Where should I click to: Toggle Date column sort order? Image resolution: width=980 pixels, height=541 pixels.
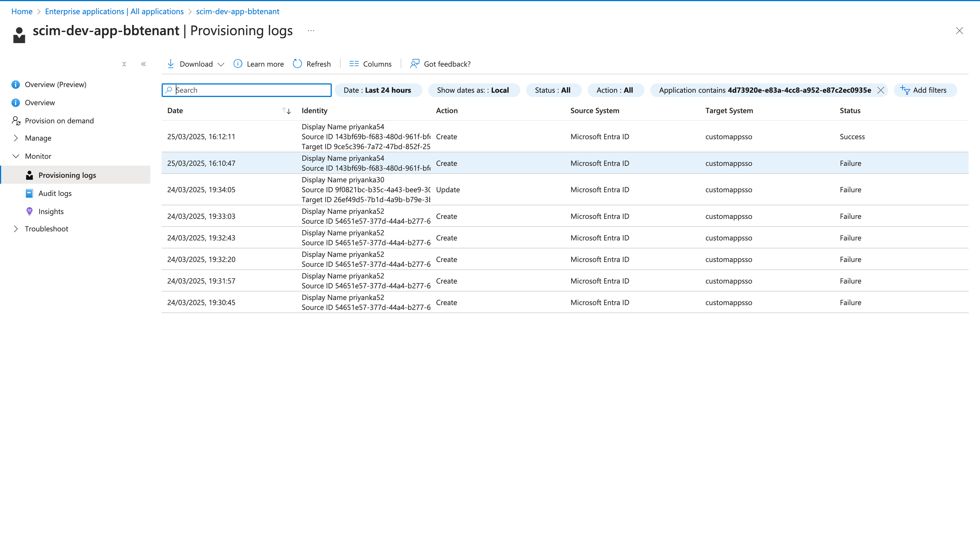286,111
